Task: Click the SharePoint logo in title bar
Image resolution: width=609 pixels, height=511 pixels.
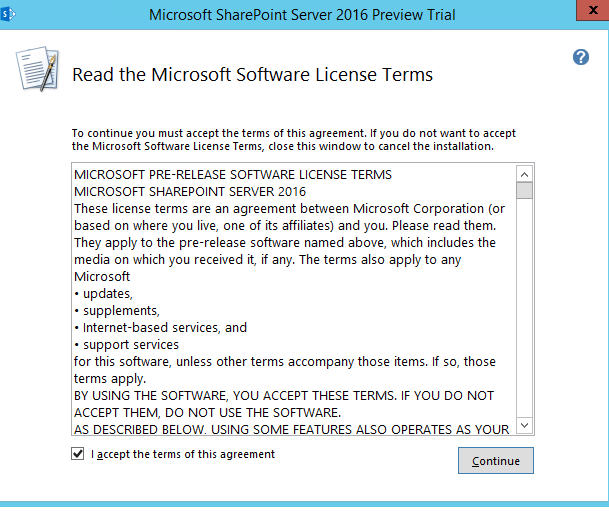Action: coord(9,15)
